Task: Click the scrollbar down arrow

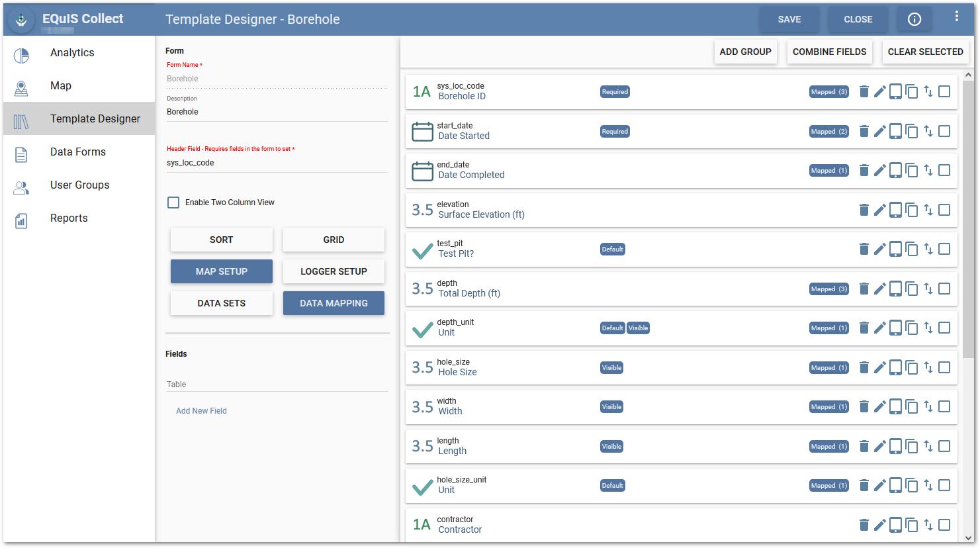Action: (x=969, y=538)
